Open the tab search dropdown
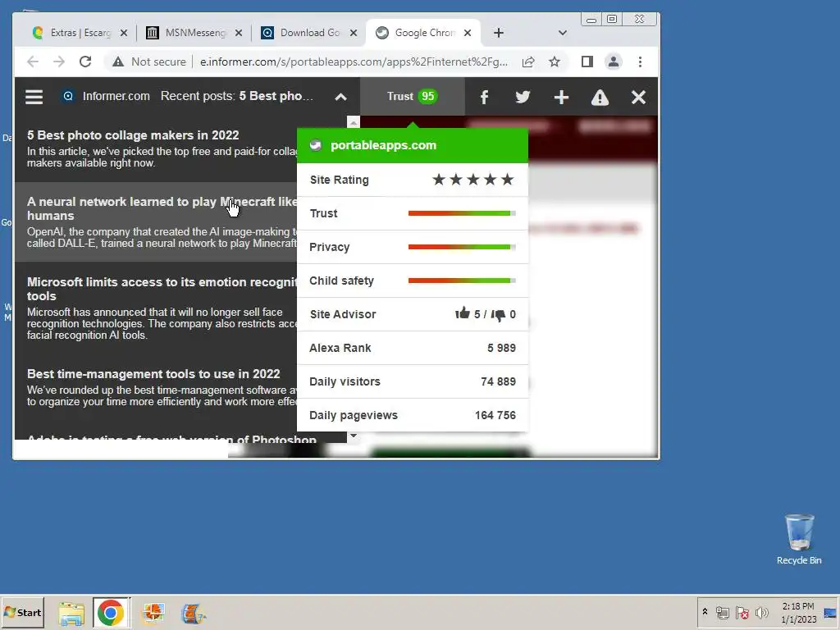 click(562, 33)
